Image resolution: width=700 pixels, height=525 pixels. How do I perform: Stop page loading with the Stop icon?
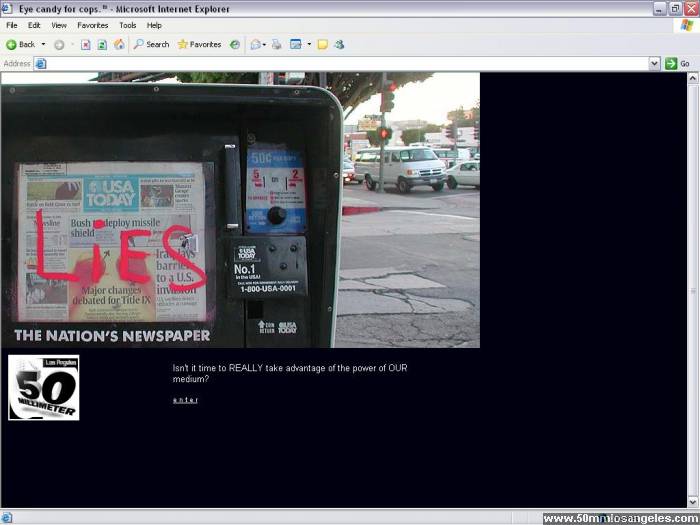[x=85, y=45]
